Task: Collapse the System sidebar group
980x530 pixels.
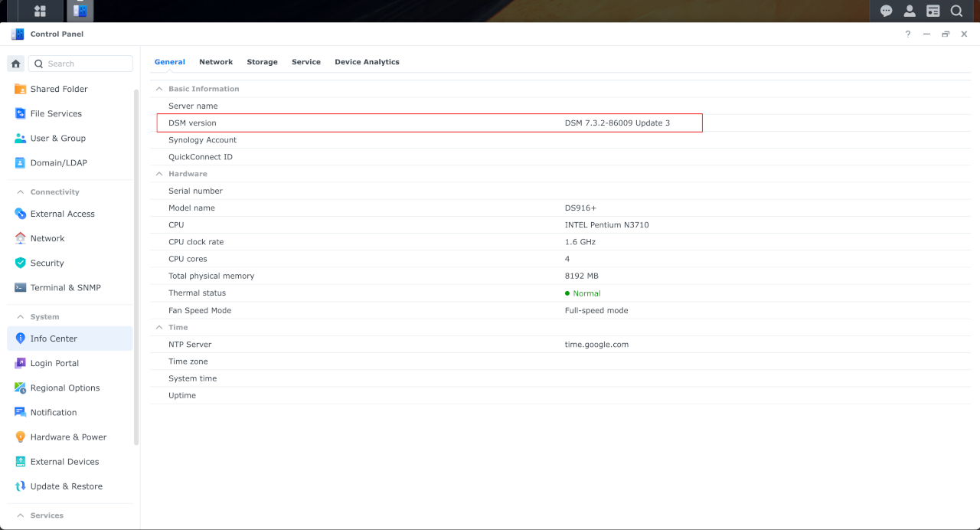Action: click(x=21, y=316)
